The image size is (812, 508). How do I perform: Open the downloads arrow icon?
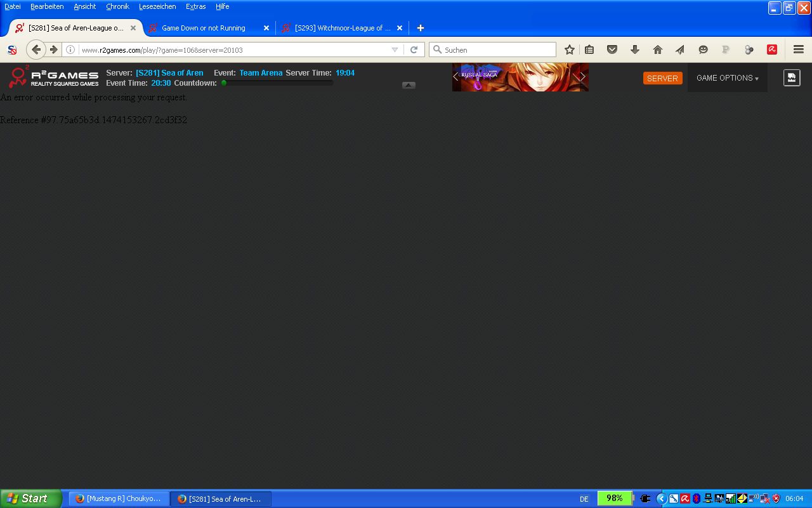click(634, 50)
